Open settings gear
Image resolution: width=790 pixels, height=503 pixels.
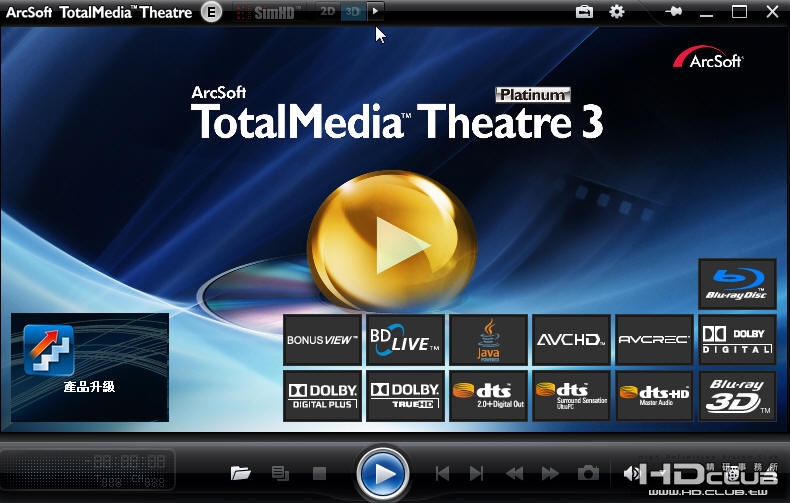(617, 11)
